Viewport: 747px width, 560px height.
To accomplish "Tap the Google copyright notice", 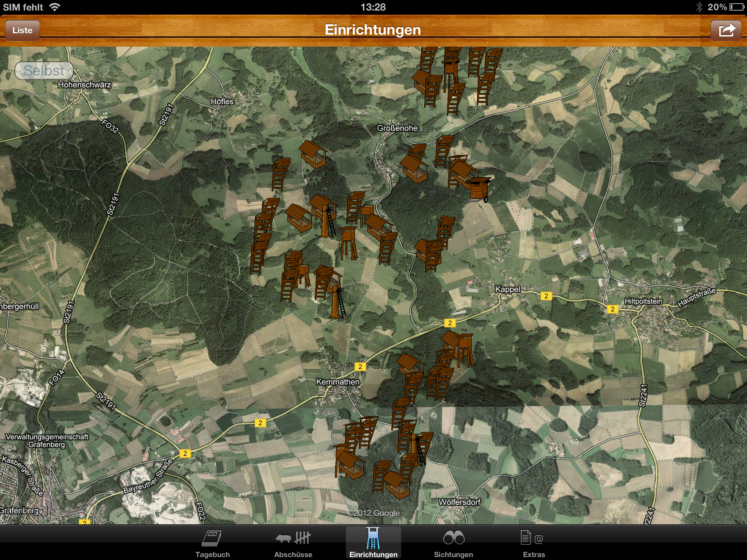I will [x=373, y=513].
